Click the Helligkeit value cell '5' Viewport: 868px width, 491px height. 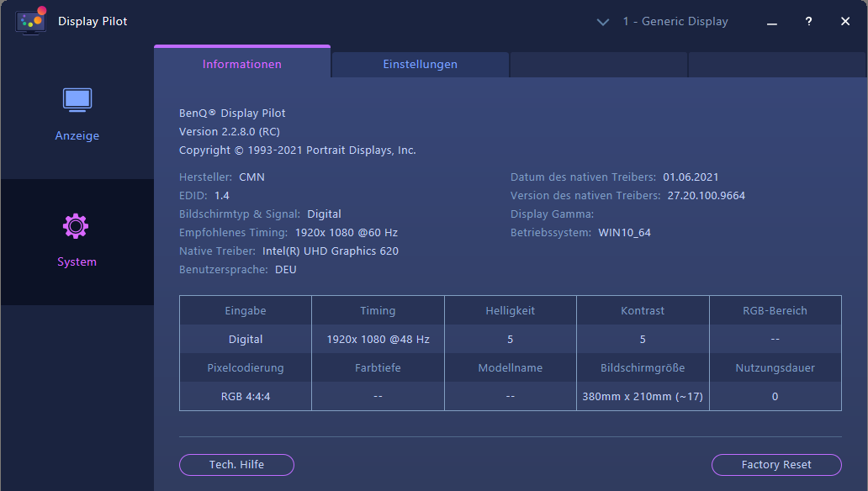510,340
